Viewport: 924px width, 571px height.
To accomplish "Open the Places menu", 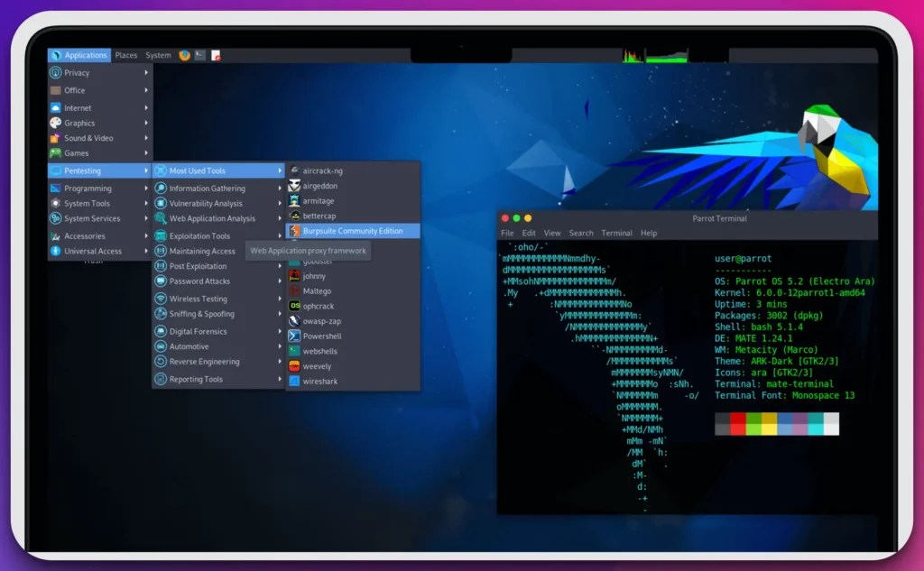I will [x=125, y=54].
